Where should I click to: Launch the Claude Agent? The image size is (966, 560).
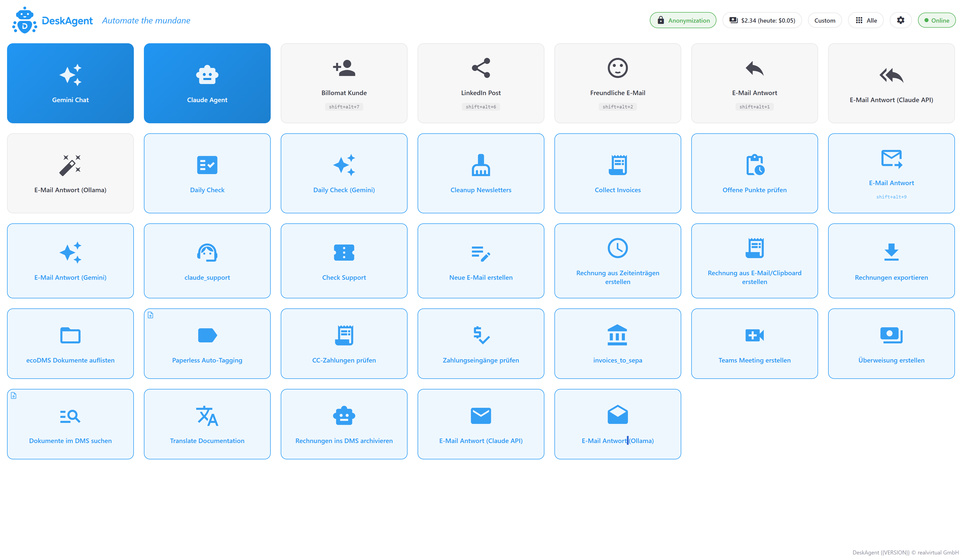coord(207,83)
